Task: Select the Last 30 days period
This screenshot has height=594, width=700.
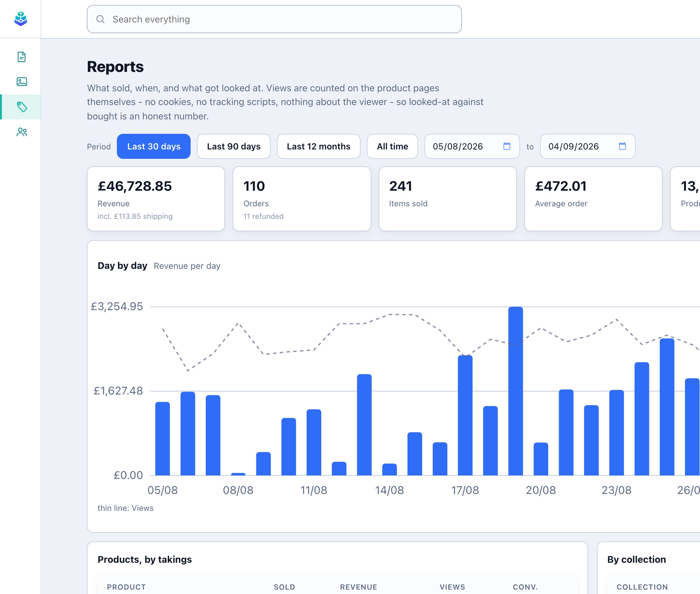Action: [x=154, y=146]
